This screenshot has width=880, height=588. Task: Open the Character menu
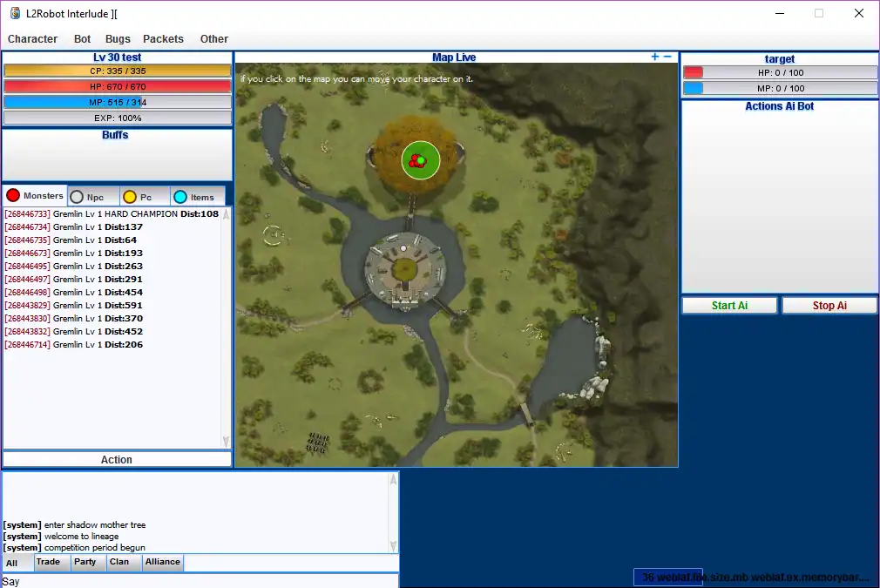pos(32,38)
